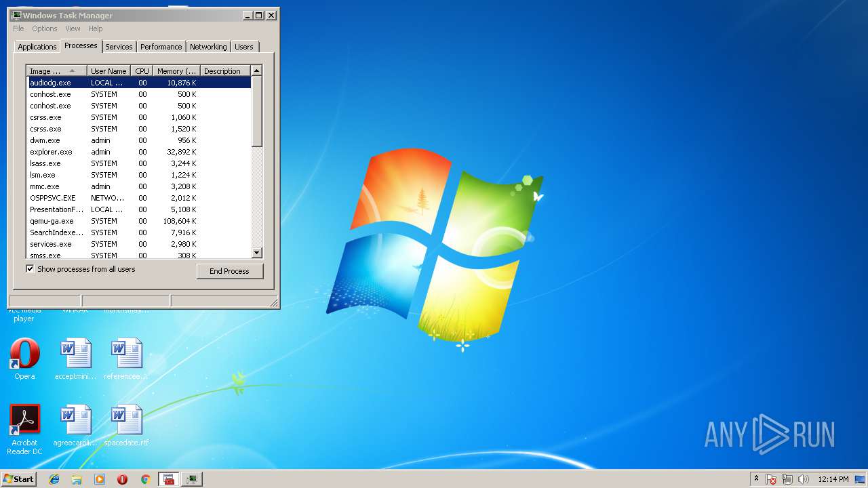Screen dimensions: 868x488
Task: Open the network tray icon
Action: 787,479
